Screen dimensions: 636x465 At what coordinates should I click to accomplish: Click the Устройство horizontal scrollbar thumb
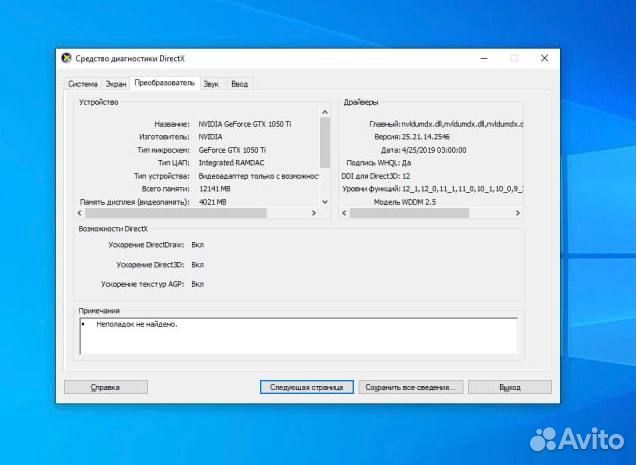[176, 213]
